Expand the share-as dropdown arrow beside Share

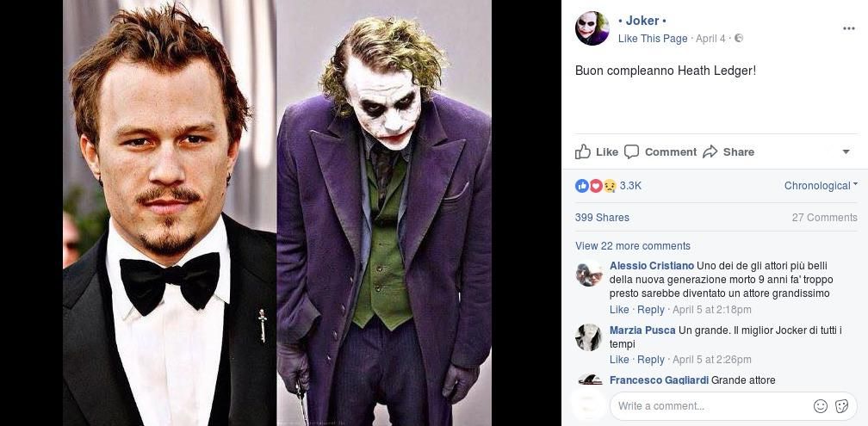[x=846, y=152]
